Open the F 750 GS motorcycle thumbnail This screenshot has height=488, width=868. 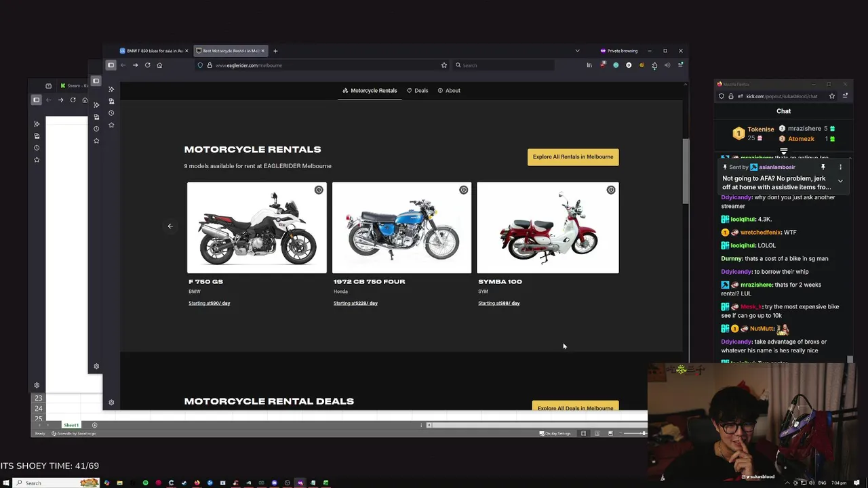[x=257, y=228]
